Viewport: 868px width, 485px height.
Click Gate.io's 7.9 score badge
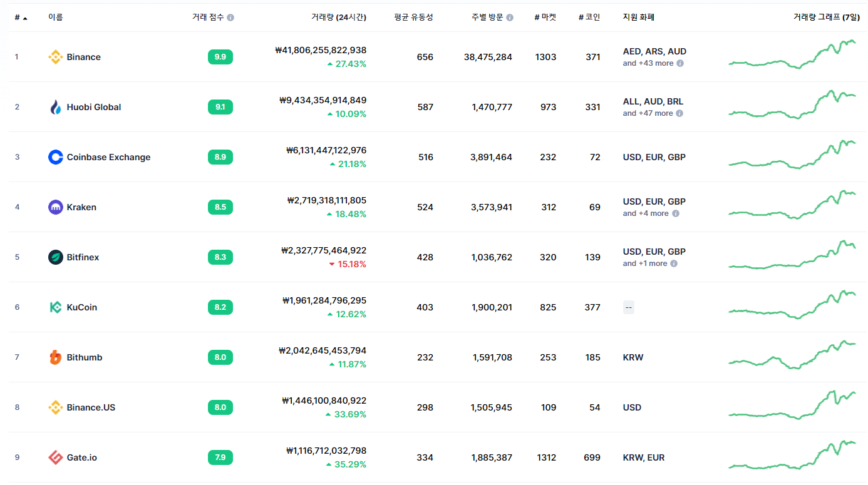[220, 457]
